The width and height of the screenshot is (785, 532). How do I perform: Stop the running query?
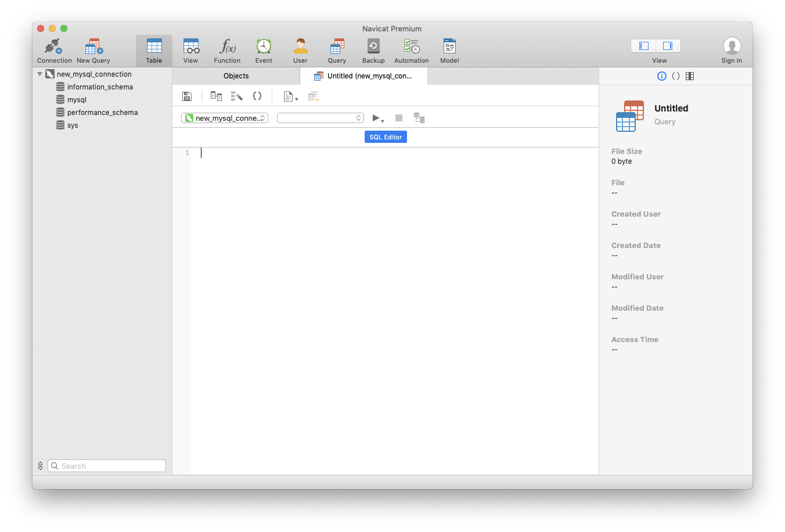(399, 118)
